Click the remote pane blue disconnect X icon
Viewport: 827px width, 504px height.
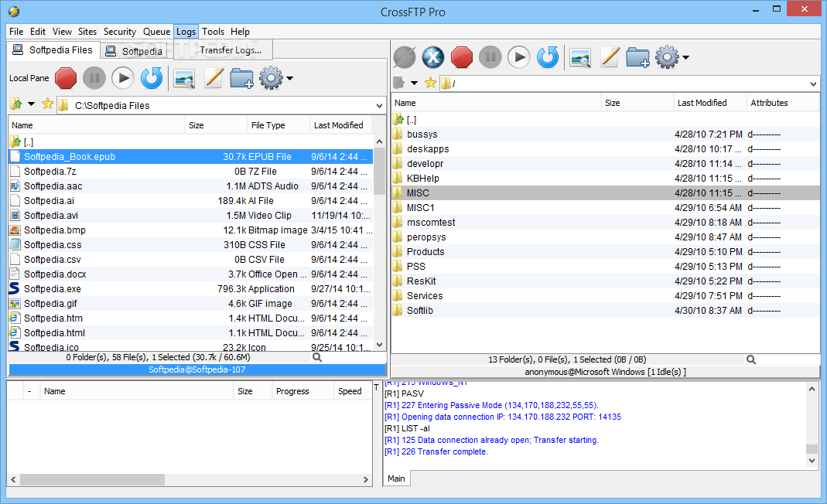coord(433,57)
